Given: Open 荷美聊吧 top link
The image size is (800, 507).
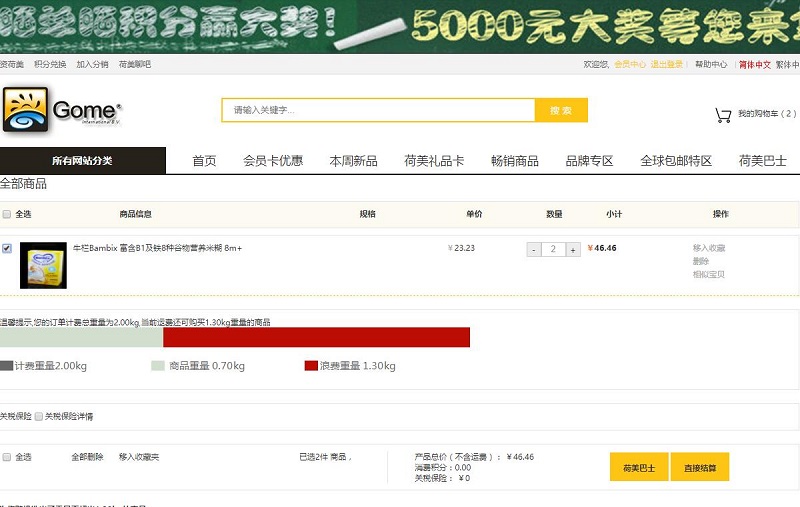Looking at the screenshot, I should point(135,64).
